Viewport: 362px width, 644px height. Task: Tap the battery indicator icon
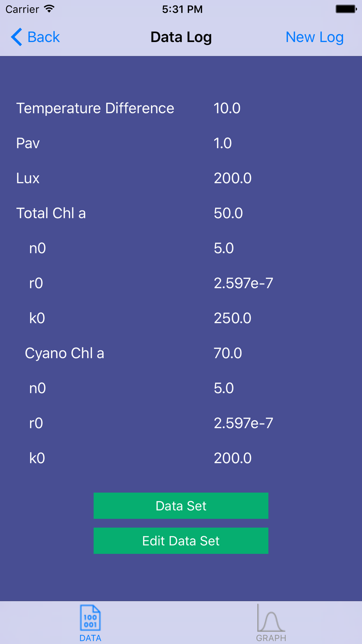point(346,9)
